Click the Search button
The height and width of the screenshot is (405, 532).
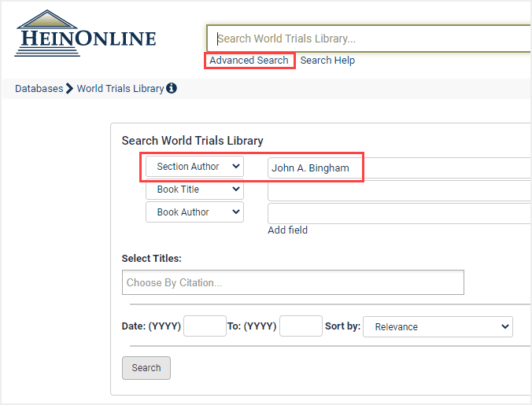[146, 368]
